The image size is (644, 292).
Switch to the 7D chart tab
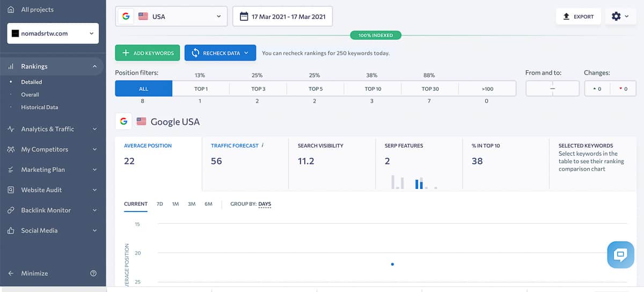(x=159, y=204)
